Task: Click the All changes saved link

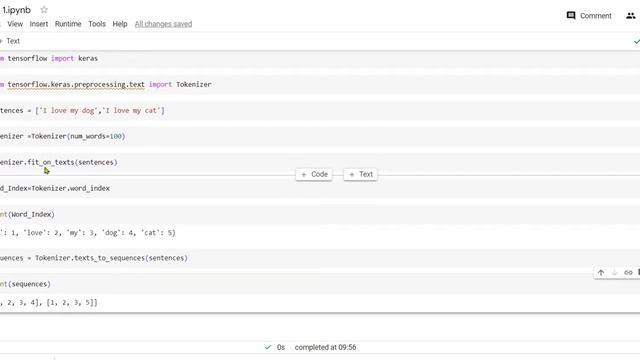Action: [163, 24]
